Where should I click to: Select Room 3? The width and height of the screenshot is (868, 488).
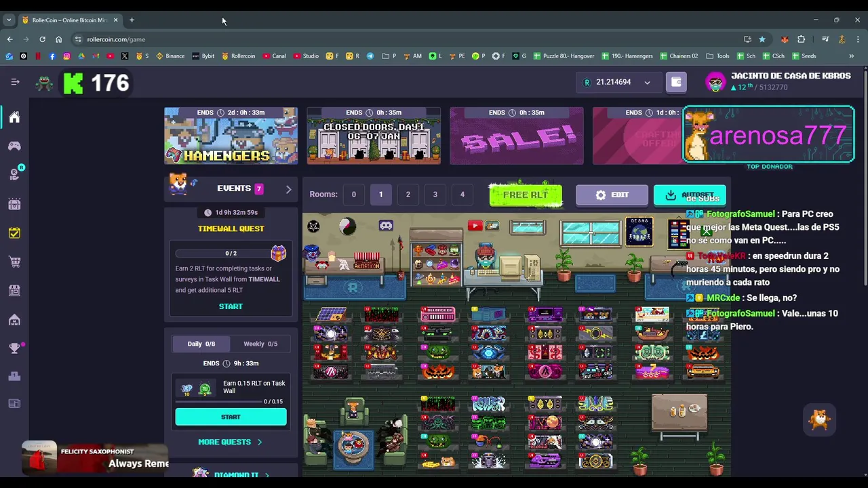click(435, 195)
